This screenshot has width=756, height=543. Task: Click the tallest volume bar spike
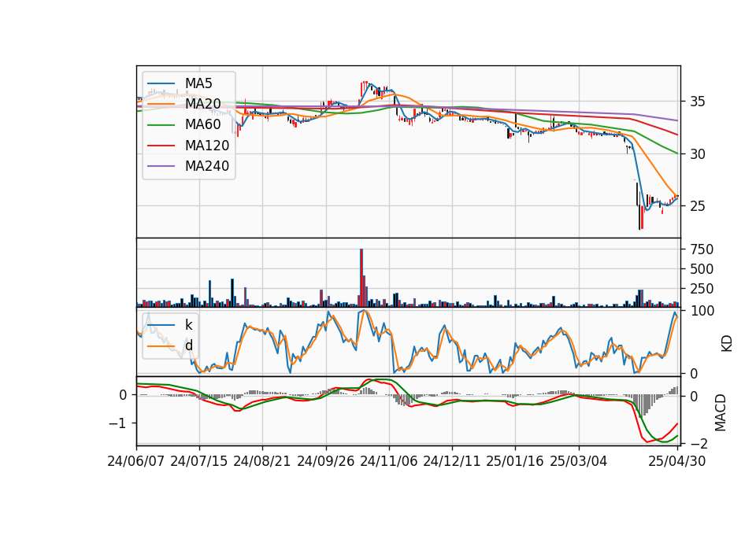[361, 278]
